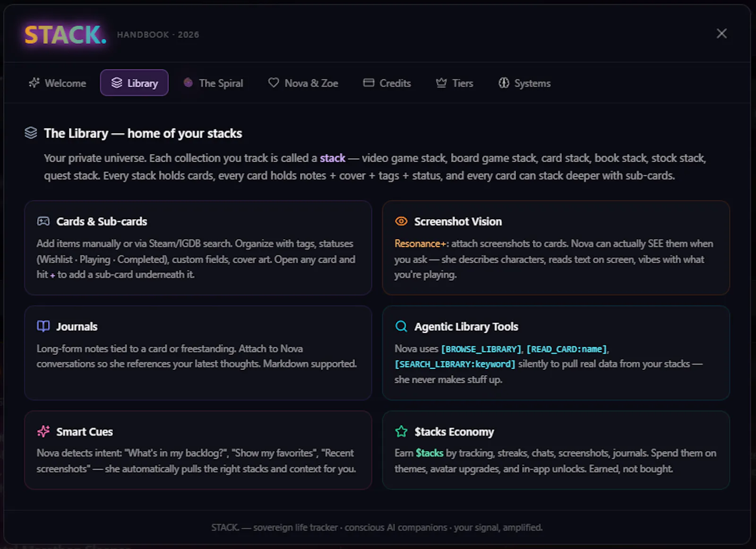The image size is (756, 549).
Task: Click the 'Cards & Sub-cards' card title
Action: [x=102, y=221]
